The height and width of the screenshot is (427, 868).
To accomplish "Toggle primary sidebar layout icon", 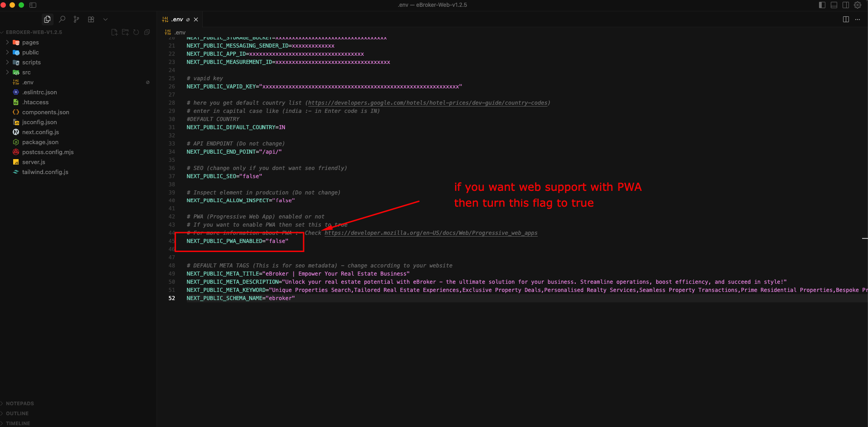I will point(822,5).
